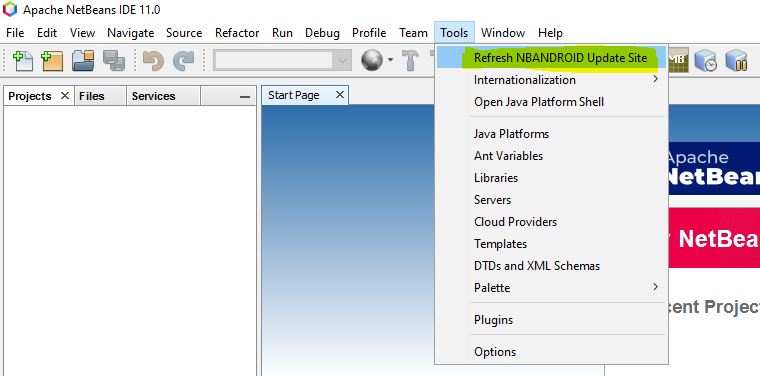
Task: Click the Build Project hammer icon
Action: (x=411, y=61)
